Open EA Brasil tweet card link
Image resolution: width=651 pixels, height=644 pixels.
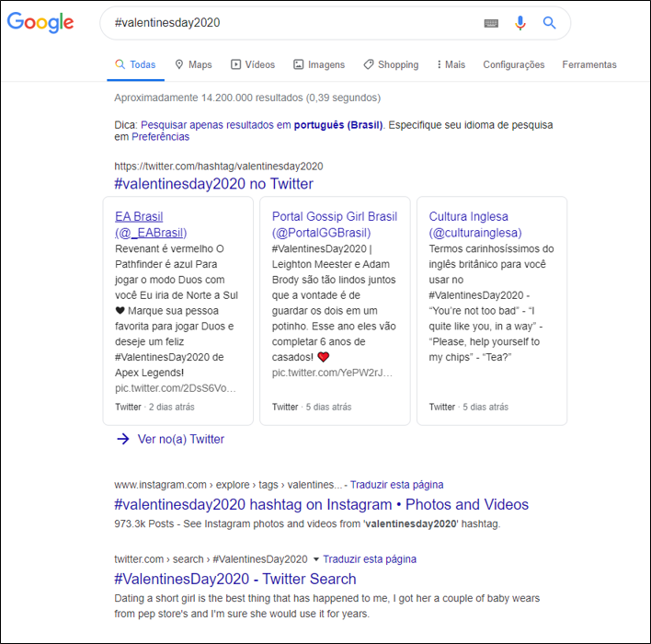[151, 224]
